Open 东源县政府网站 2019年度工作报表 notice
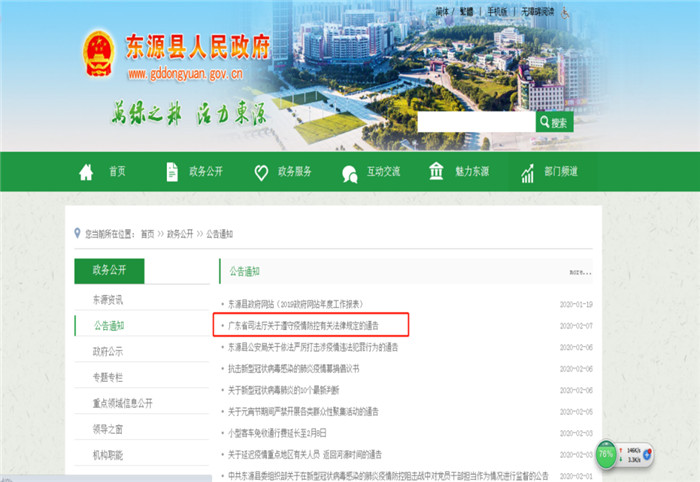The image size is (700, 482). click(x=296, y=304)
